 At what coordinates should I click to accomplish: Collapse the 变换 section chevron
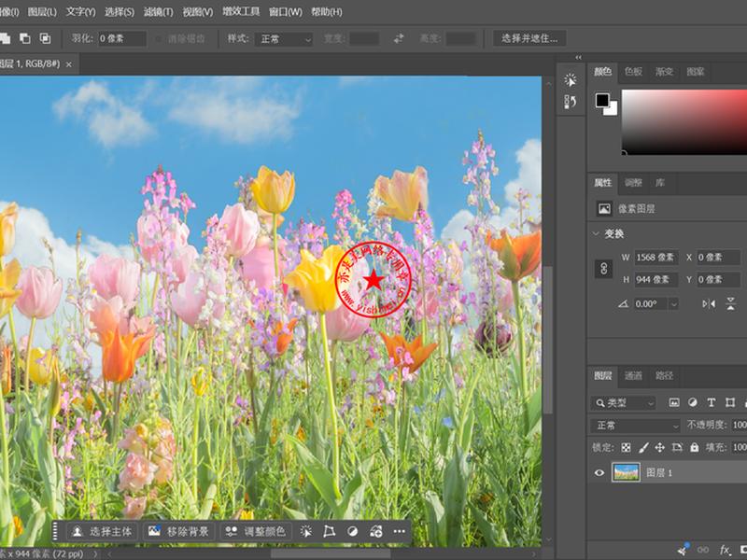(596, 234)
